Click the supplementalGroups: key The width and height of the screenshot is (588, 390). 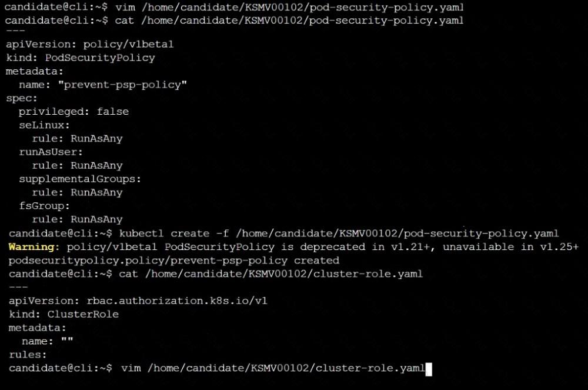click(80, 179)
